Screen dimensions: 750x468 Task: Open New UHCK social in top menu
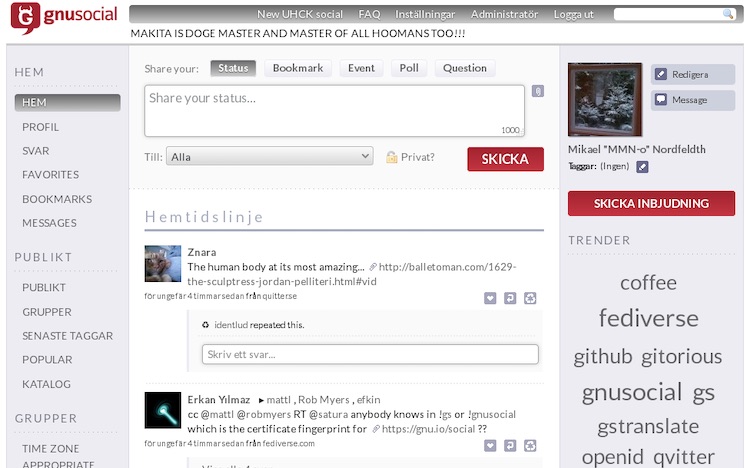[x=300, y=14]
